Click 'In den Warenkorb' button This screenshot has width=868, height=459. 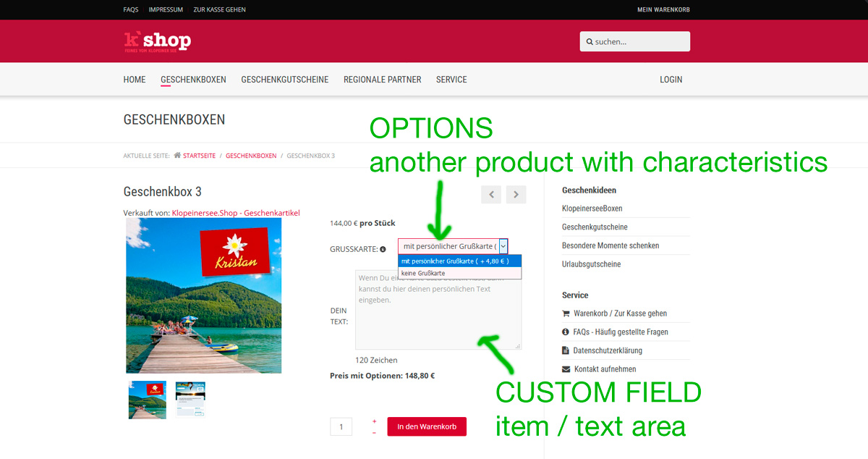[x=427, y=426]
